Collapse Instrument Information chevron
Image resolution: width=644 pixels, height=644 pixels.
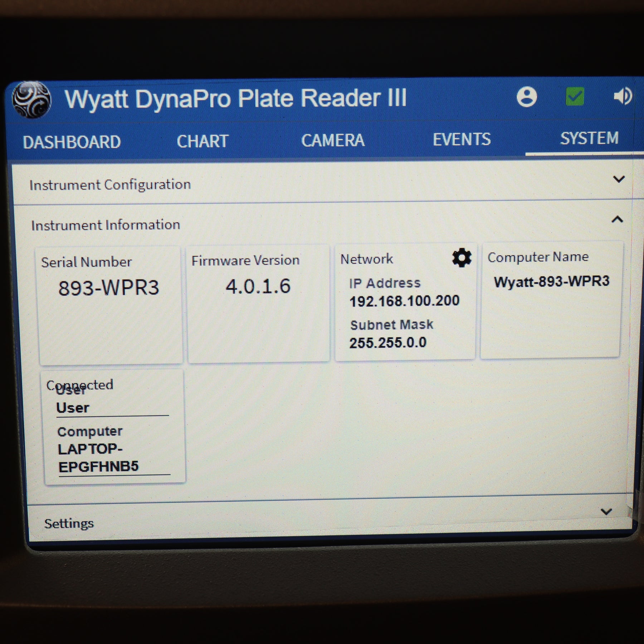tap(618, 219)
